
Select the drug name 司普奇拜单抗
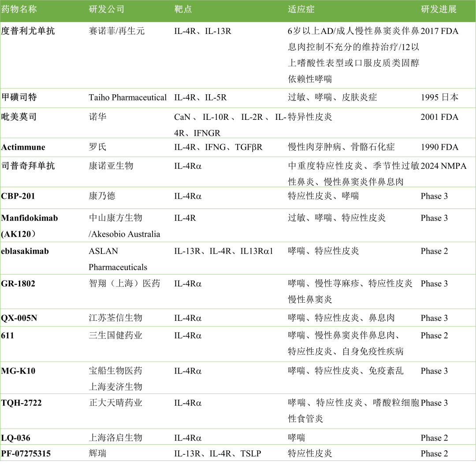click(28, 166)
